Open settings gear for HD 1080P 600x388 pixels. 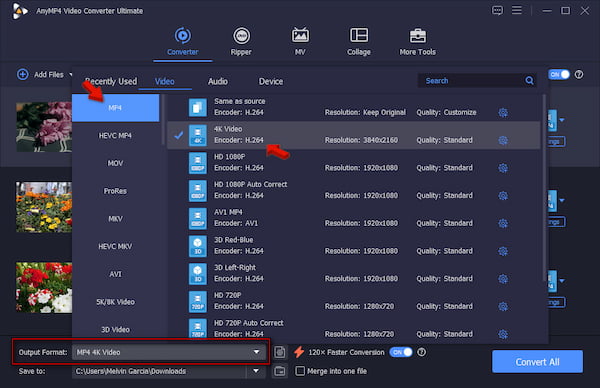503,168
